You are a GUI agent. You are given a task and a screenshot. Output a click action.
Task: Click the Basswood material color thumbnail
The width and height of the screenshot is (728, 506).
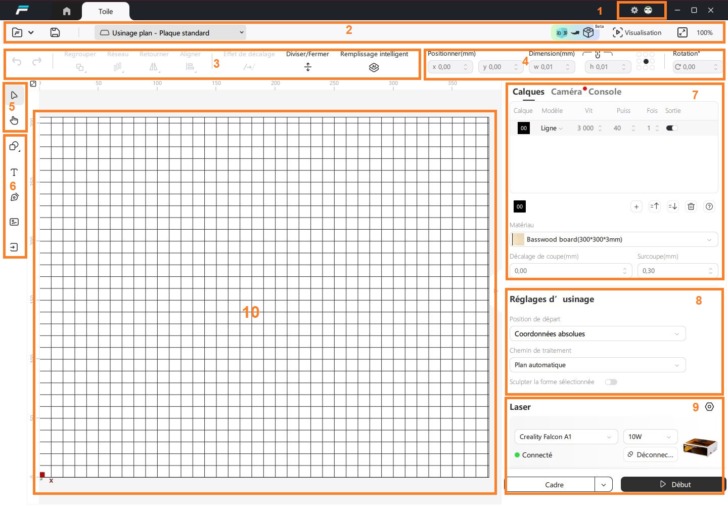coord(518,240)
